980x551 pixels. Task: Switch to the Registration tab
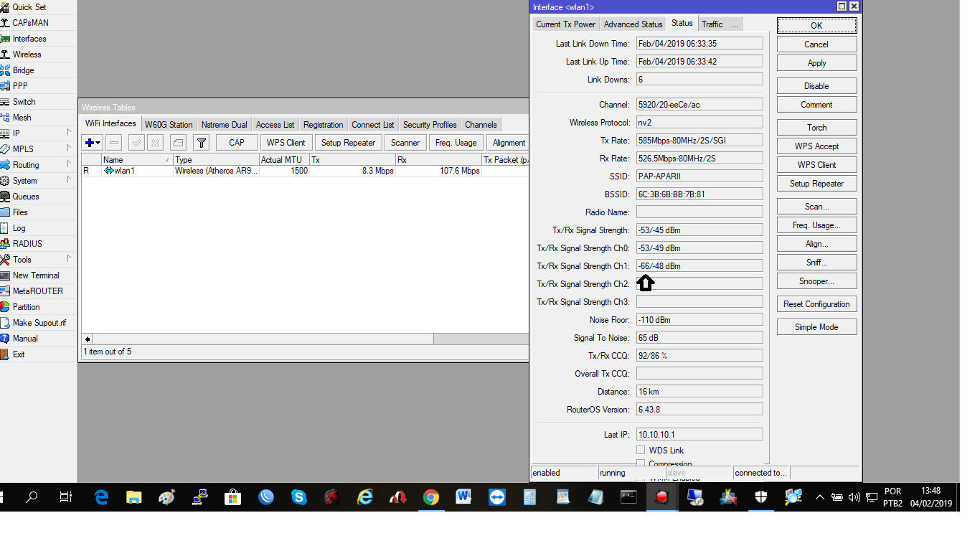323,125
